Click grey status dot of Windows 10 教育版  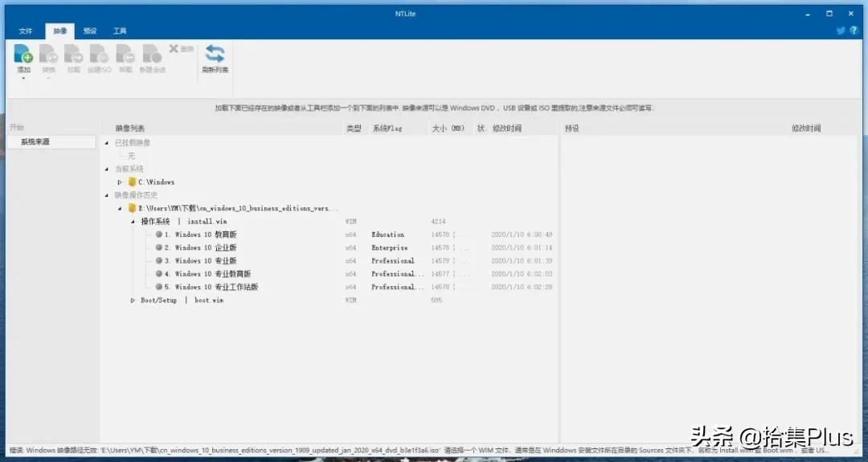click(x=159, y=235)
